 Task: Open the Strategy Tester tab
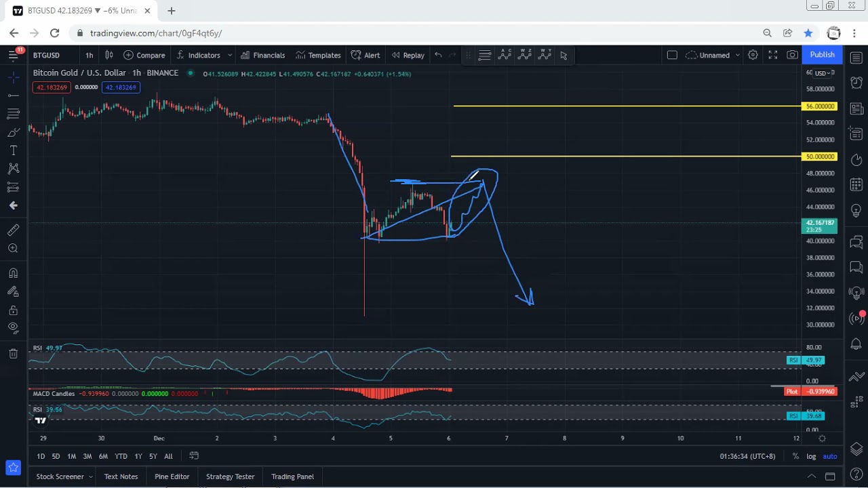[x=230, y=476]
